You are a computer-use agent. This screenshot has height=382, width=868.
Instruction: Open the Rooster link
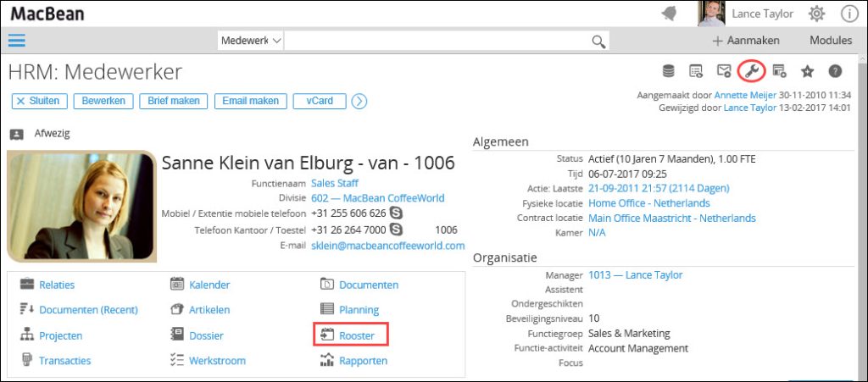[x=356, y=335]
